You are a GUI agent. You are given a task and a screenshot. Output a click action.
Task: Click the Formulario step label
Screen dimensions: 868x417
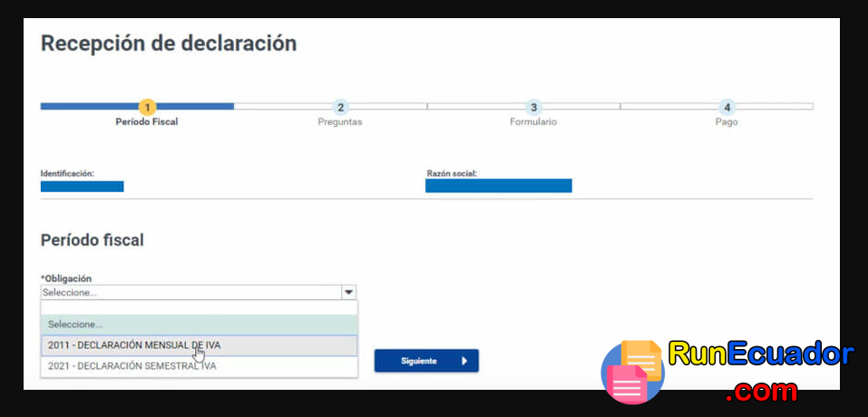pyautogui.click(x=533, y=121)
